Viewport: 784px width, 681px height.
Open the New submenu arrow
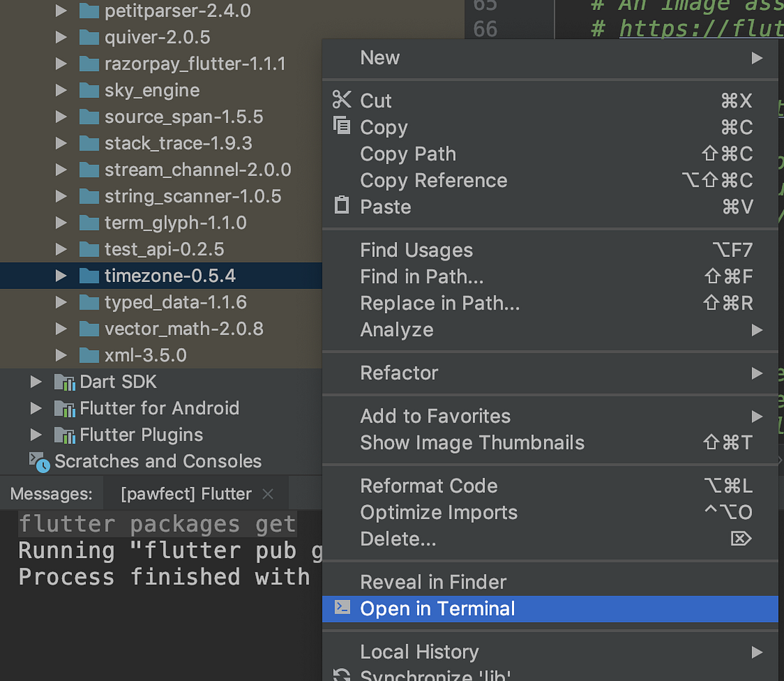(756, 58)
